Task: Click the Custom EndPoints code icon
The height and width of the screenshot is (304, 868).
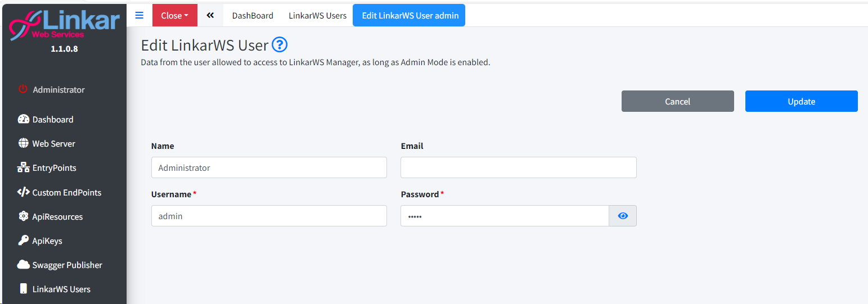Action: pos(23,192)
